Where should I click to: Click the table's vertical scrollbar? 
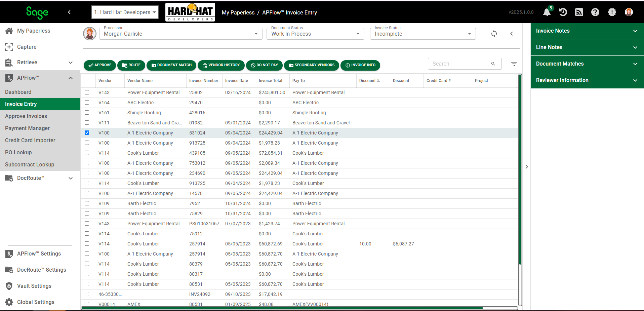click(520, 169)
